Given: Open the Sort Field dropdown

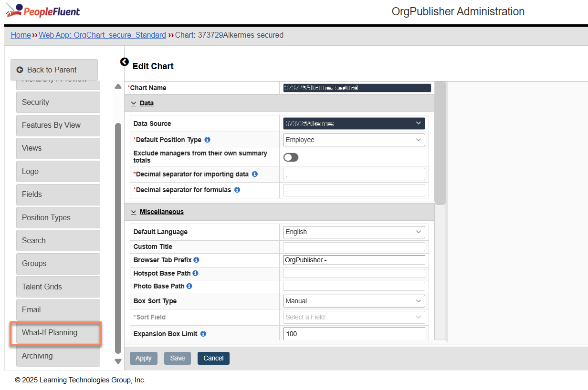Looking at the screenshot, I should click(x=354, y=317).
